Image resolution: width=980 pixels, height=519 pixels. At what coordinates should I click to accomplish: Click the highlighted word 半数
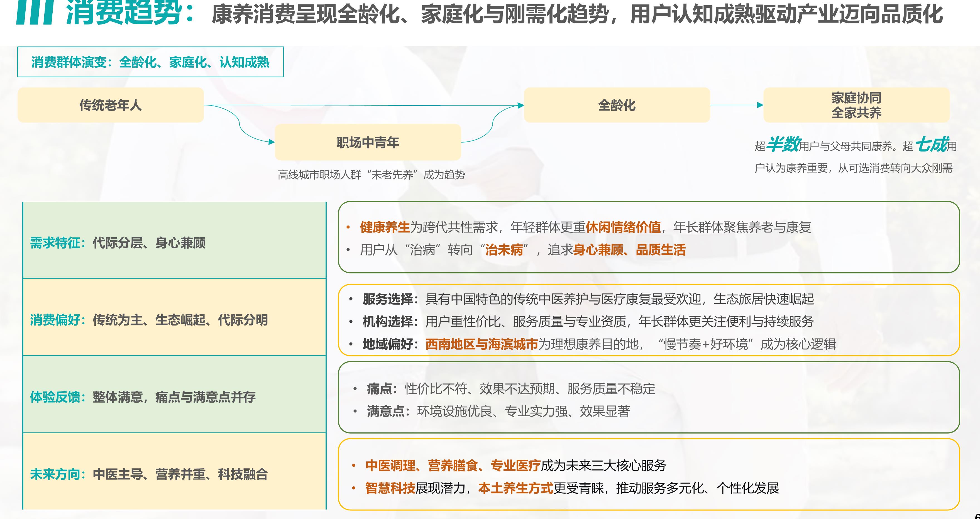point(783,145)
